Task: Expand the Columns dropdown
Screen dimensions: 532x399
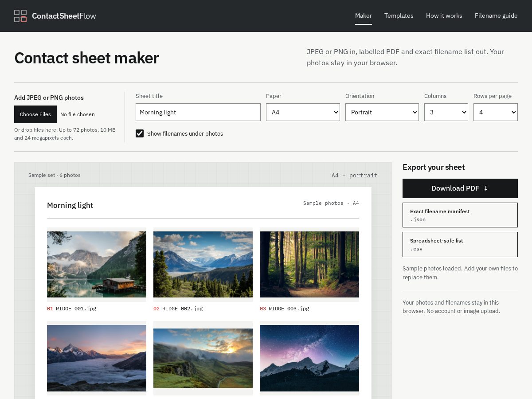Action: click(x=446, y=112)
